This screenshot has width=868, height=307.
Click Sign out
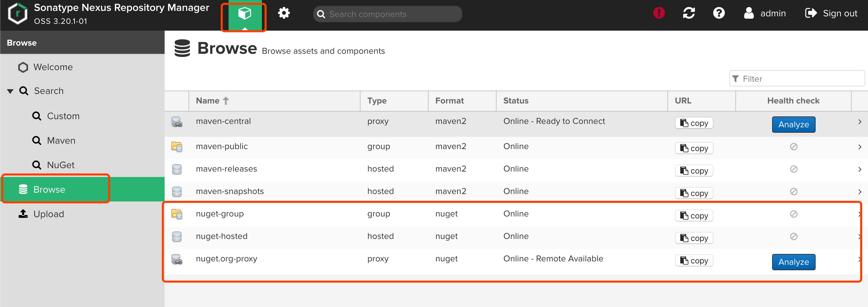click(x=831, y=14)
